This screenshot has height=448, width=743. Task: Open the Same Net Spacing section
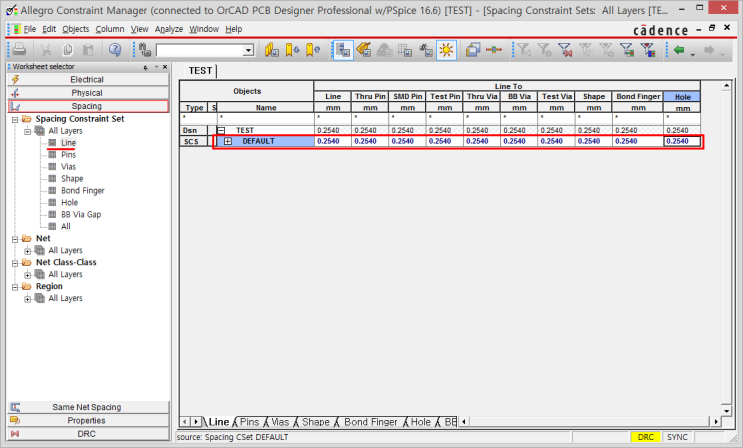pyautogui.click(x=88, y=407)
